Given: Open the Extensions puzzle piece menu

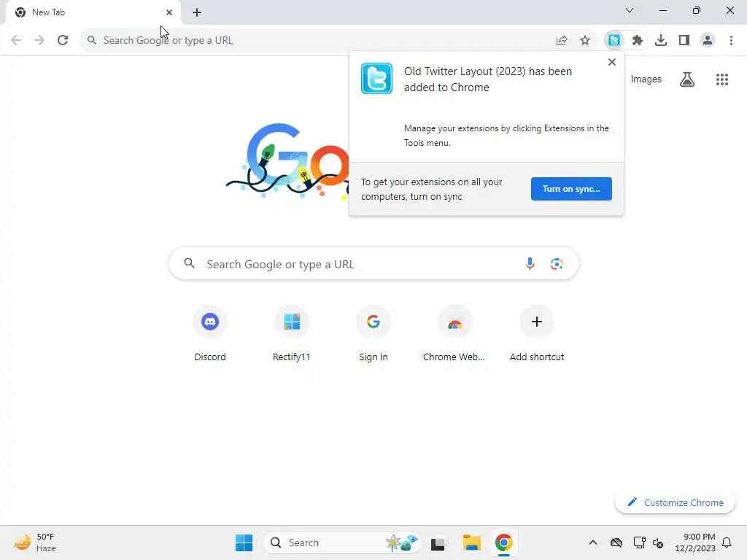Looking at the screenshot, I should click(x=638, y=41).
